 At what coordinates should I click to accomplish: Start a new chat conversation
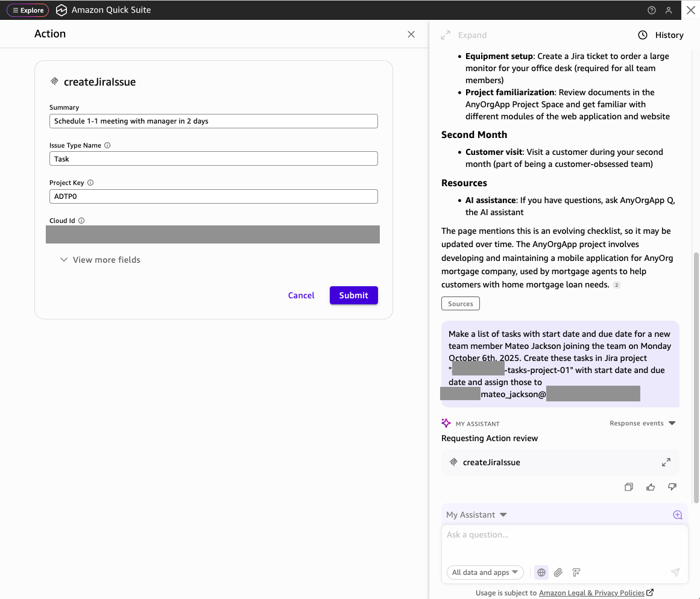coord(678,515)
